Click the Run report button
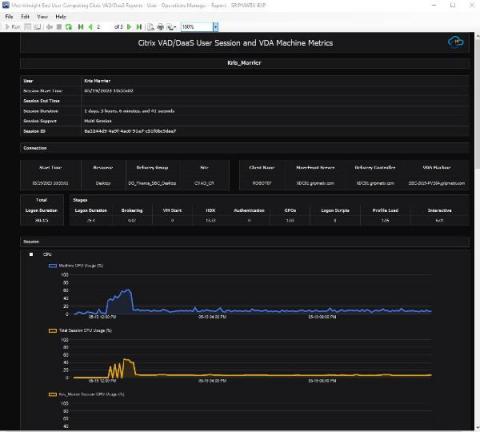The height and width of the screenshot is (432, 480). pos(13,27)
